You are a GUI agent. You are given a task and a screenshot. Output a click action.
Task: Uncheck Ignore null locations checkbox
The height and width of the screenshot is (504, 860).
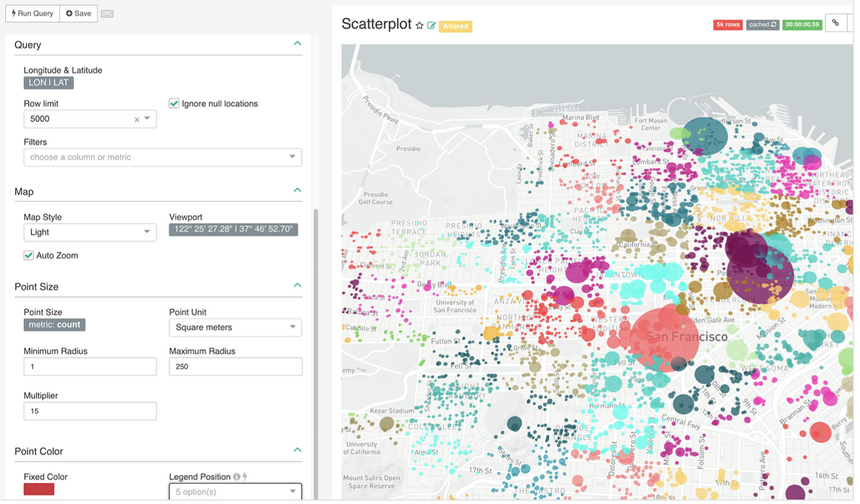(174, 104)
